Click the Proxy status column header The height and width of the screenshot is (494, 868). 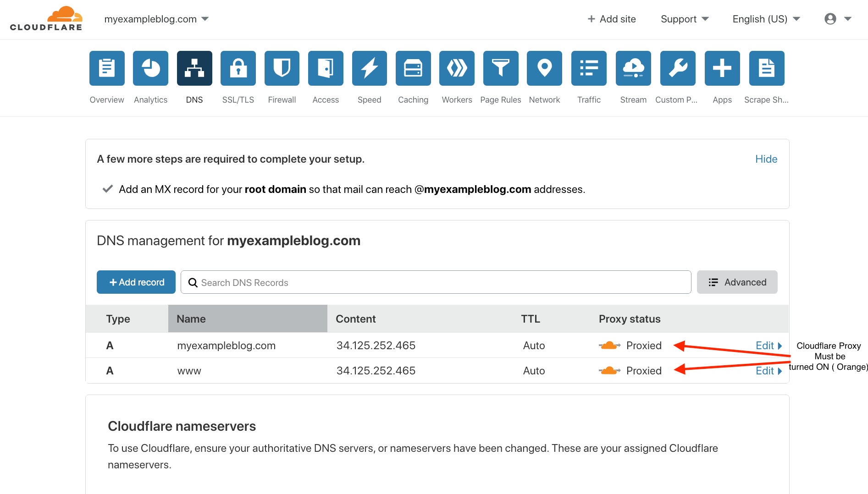pos(630,319)
